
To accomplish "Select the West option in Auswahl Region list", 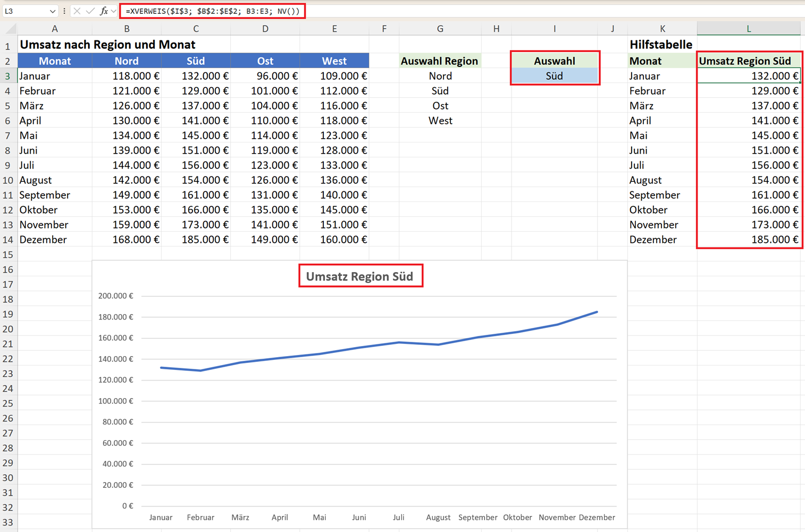I will pos(440,121).
